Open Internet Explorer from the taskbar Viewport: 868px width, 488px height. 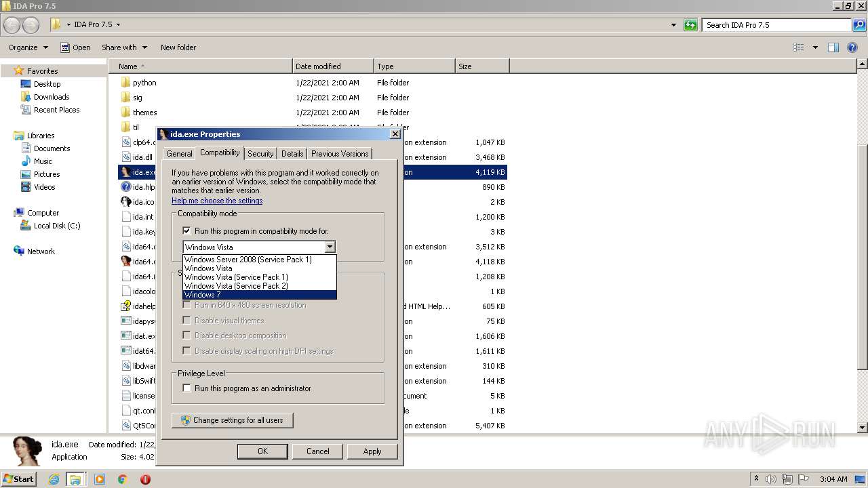[x=54, y=479]
